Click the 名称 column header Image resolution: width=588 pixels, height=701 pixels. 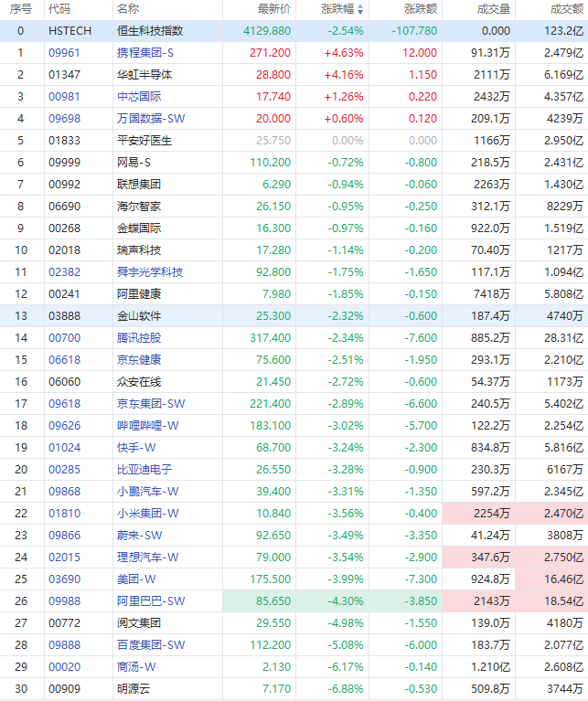(128, 9)
